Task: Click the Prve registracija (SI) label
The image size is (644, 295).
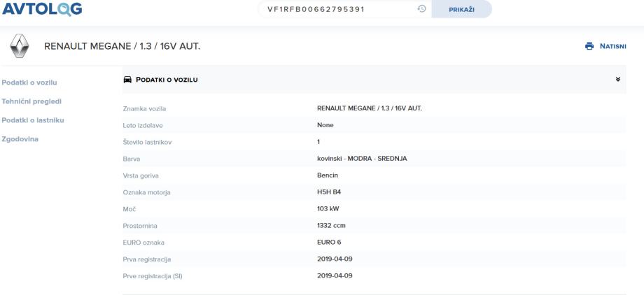Action: 153,276
